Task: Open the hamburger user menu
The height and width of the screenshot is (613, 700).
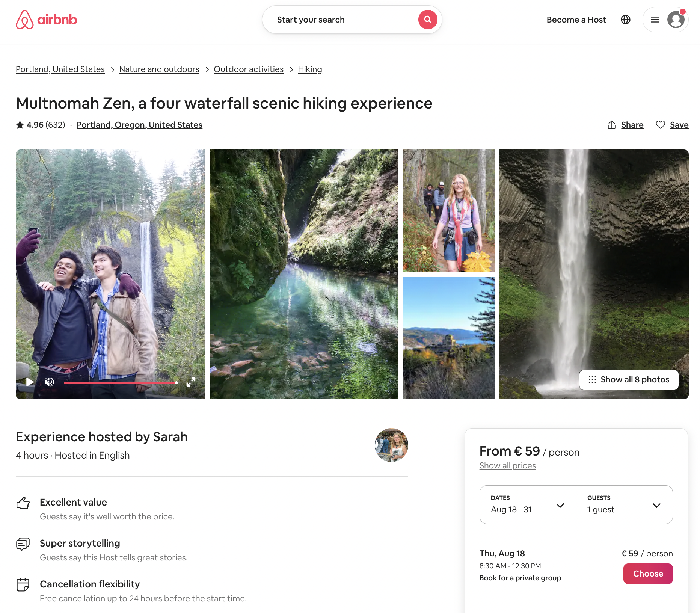Action: point(655,20)
